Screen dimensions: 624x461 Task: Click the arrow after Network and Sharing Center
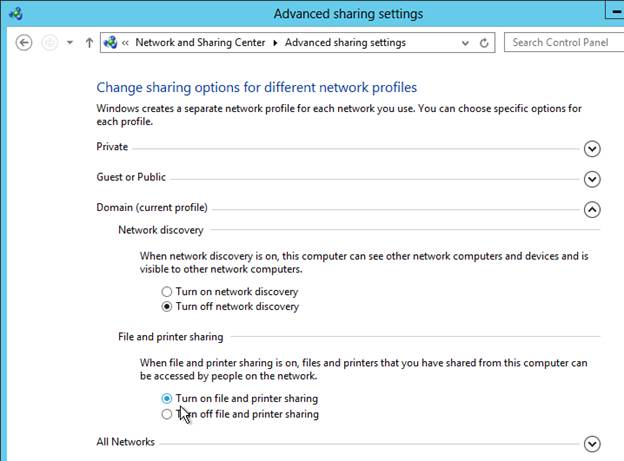pyautogui.click(x=275, y=43)
